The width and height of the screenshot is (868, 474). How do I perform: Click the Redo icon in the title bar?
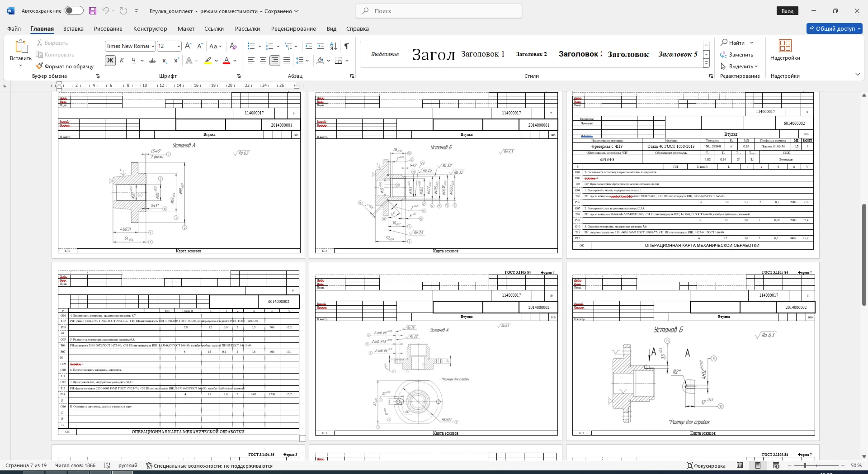pos(123,11)
